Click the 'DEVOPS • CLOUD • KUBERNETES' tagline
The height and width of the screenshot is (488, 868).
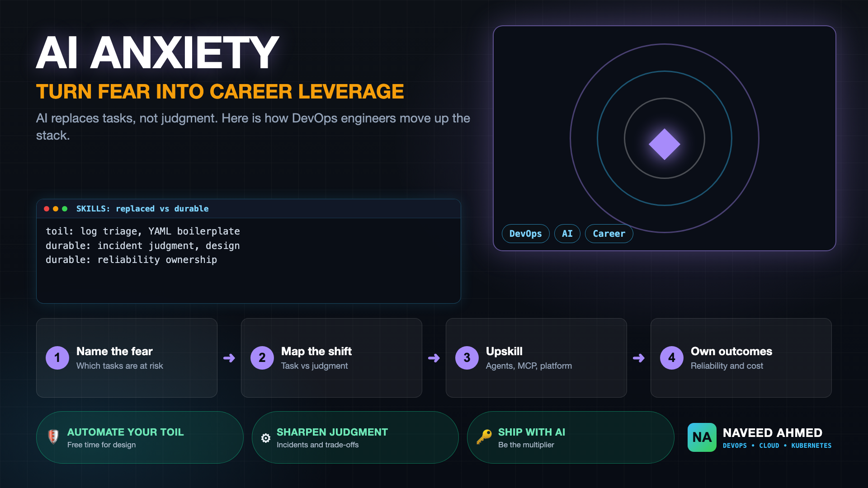(x=777, y=446)
